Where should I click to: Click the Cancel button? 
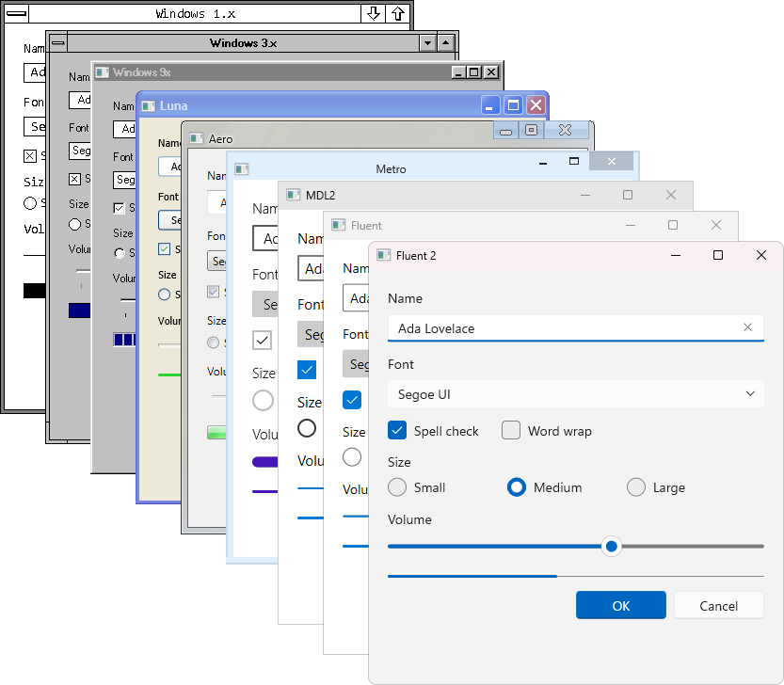click(x=718, y=606)
